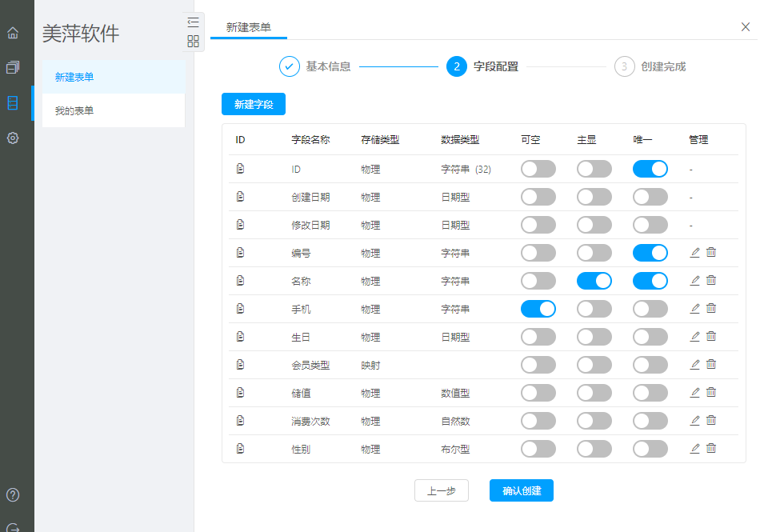Enable 可空 for the 会员类型 field
The width and height of the screenshot is (768, 532).
tap(538, 365)
